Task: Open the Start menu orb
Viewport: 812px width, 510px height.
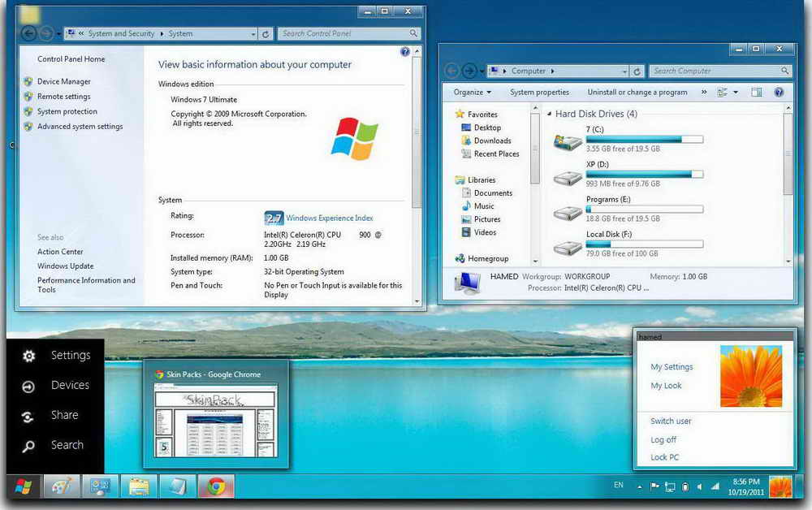Action: (24, 486)
